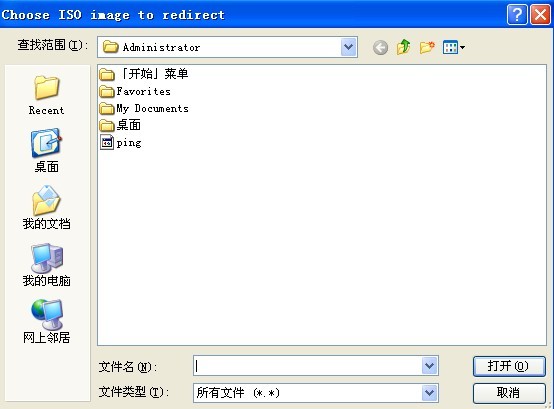
Task: Create a new folder via toolbar icon
Action: 427,47
